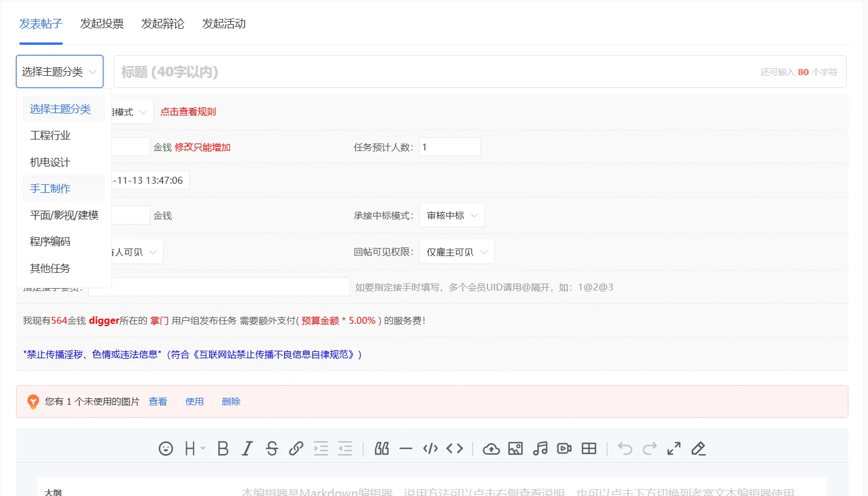Click the post title input field
Image resolution: width=868 pixels, height=496 pixels.
[x=436, y=72]
